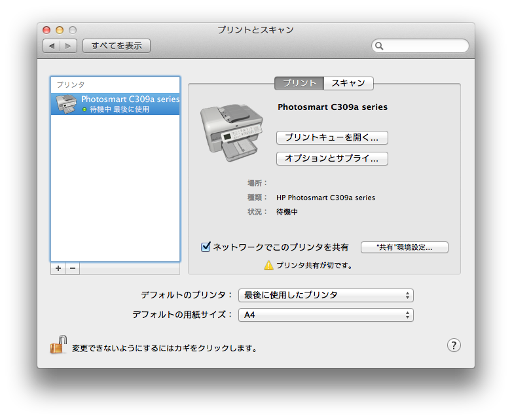Focus the search field in the toolbar
Image resolution: width=512 pixels, height=420 pixels.
click(420, 46)
